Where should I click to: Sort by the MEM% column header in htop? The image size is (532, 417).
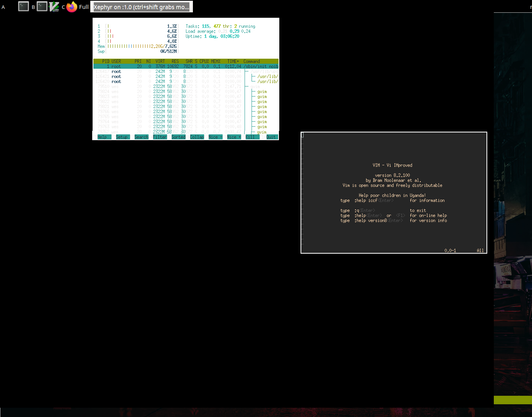(216, 61)
